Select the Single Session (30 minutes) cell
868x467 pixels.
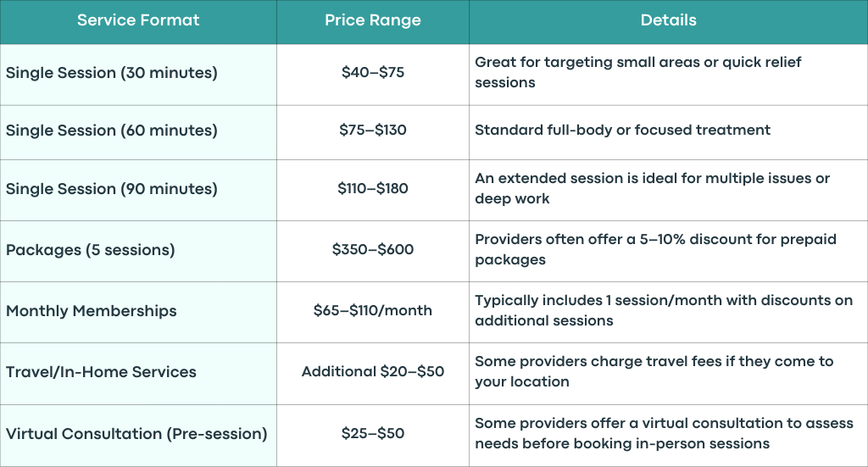(138, 75)
